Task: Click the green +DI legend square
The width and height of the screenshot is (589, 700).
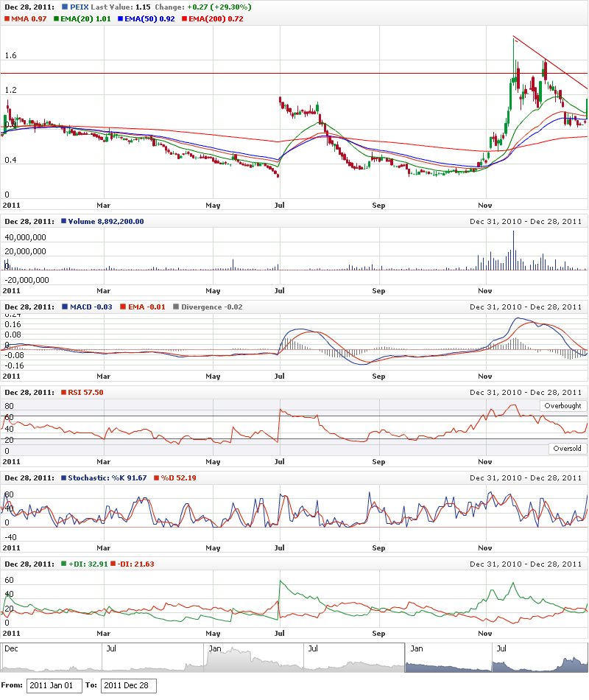Action: pyautogui.click(x=64, y=564)
